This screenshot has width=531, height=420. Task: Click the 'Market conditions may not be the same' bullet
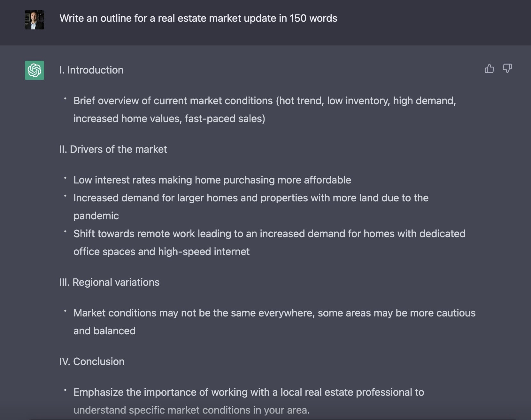point(274,322)
